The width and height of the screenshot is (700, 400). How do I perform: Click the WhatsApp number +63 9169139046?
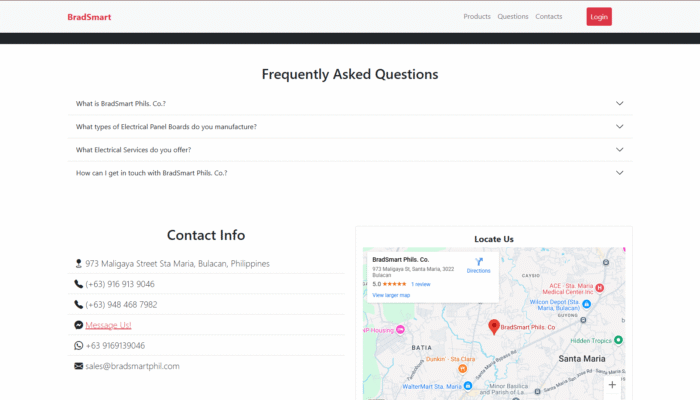(115, 346)
